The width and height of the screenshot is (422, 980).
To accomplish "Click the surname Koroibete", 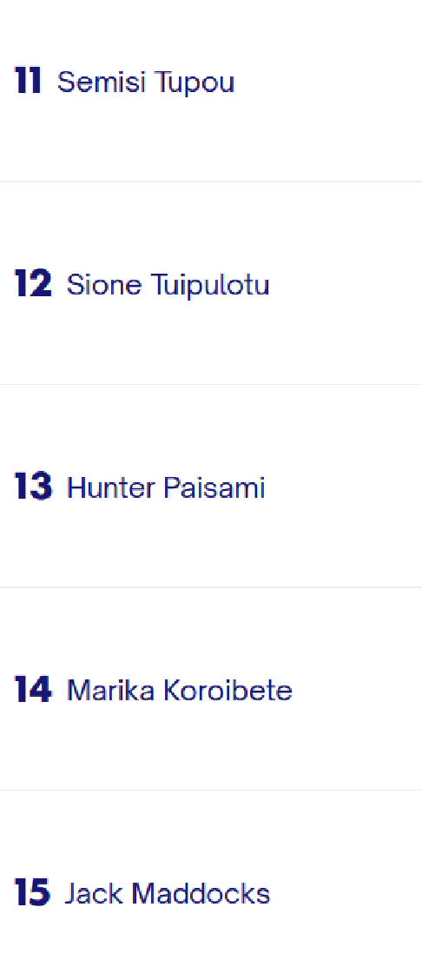I will pyautogui.click(x=227, y=691).
